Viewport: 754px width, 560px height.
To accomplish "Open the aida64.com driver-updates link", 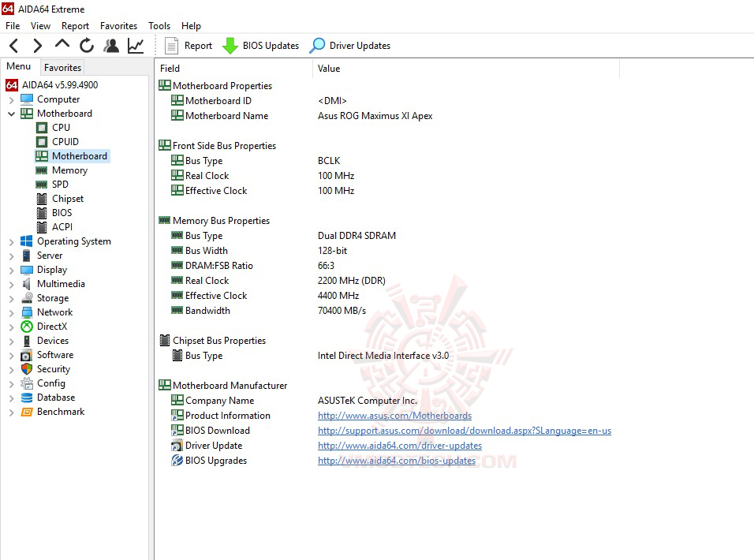I will pyautogui.click(x=400, y=446).
